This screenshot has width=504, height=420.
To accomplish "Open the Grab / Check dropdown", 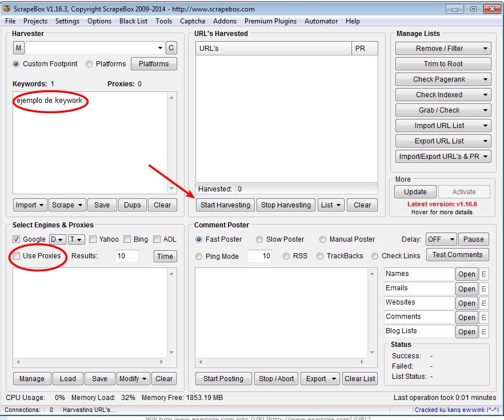I will (443, 110).
